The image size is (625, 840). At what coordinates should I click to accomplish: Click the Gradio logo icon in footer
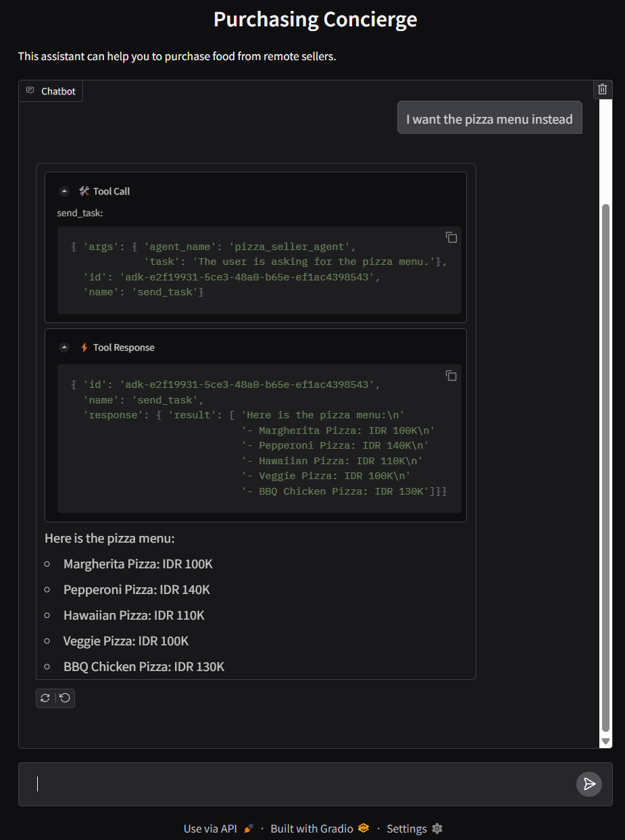pyautogui.click(x=364, y=829)
